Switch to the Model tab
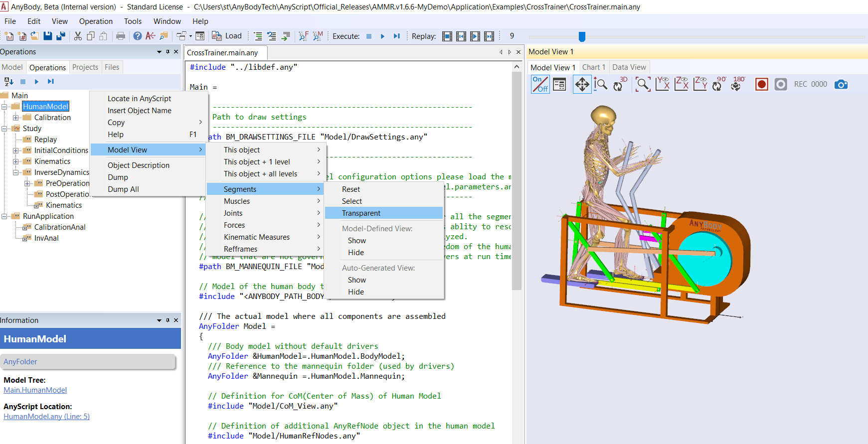 coord(12,67)
